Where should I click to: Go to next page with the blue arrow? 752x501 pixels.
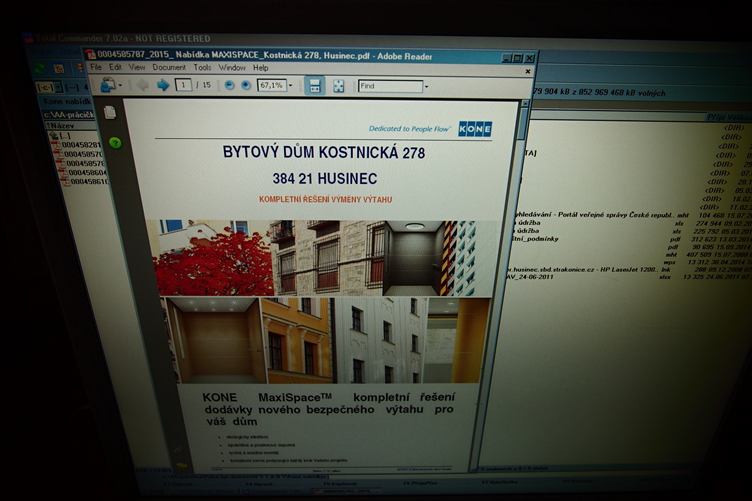click(163, 85)
